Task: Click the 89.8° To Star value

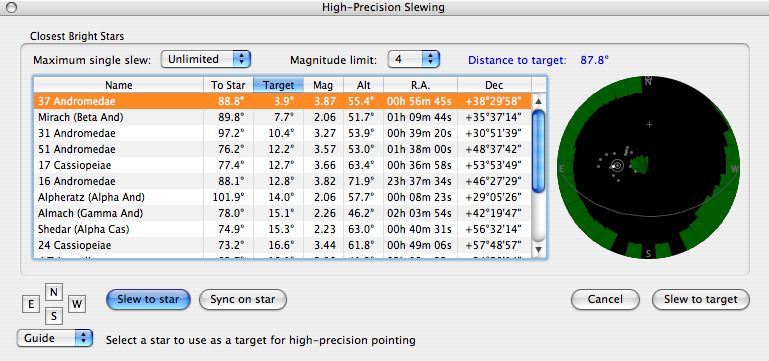Action: (231, 117)
